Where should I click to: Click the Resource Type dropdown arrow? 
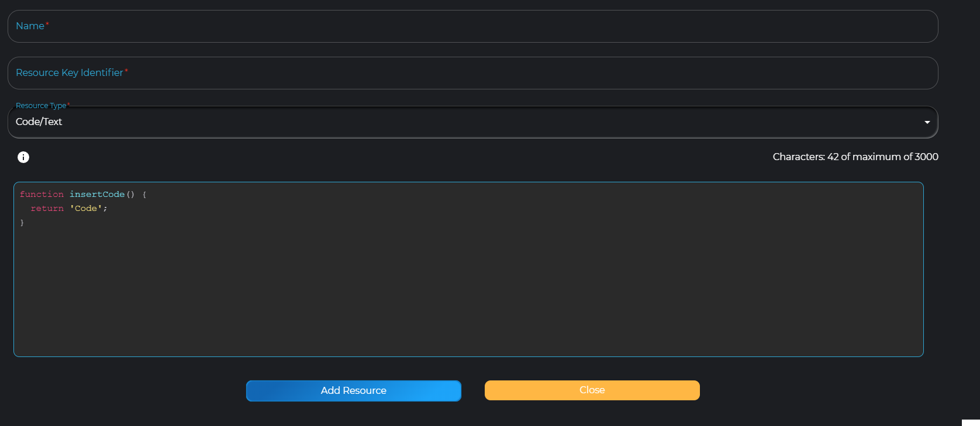pos(927,122)
